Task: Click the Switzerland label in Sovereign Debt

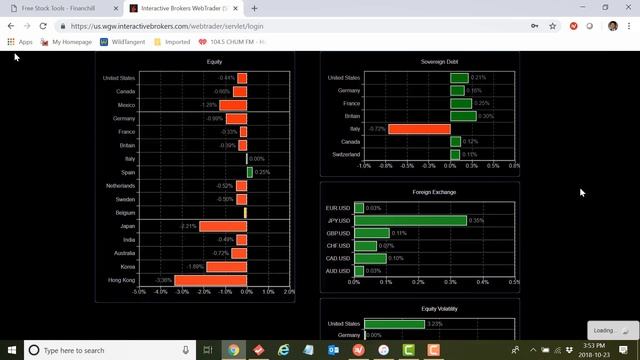Action: click(x=346, y=154)
